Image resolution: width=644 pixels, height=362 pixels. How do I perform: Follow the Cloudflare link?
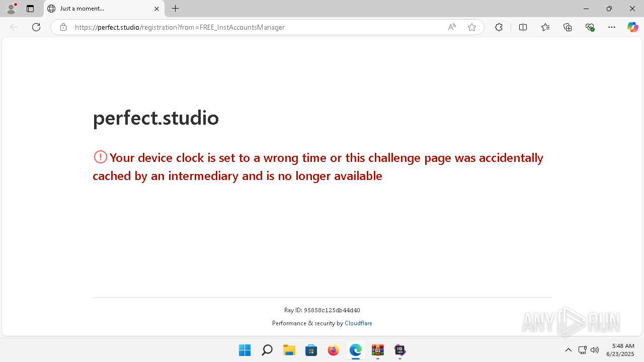tap(358, 323)
